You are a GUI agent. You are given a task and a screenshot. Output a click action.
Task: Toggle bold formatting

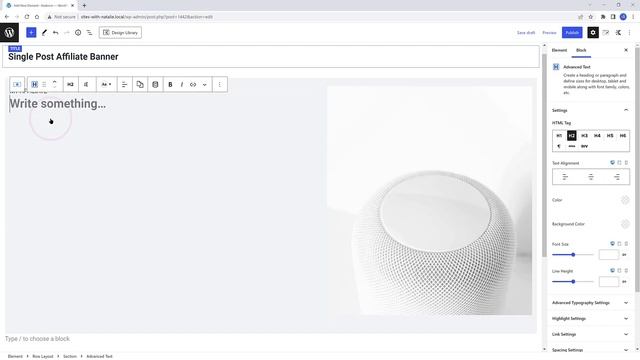click(x=170, y=84)
